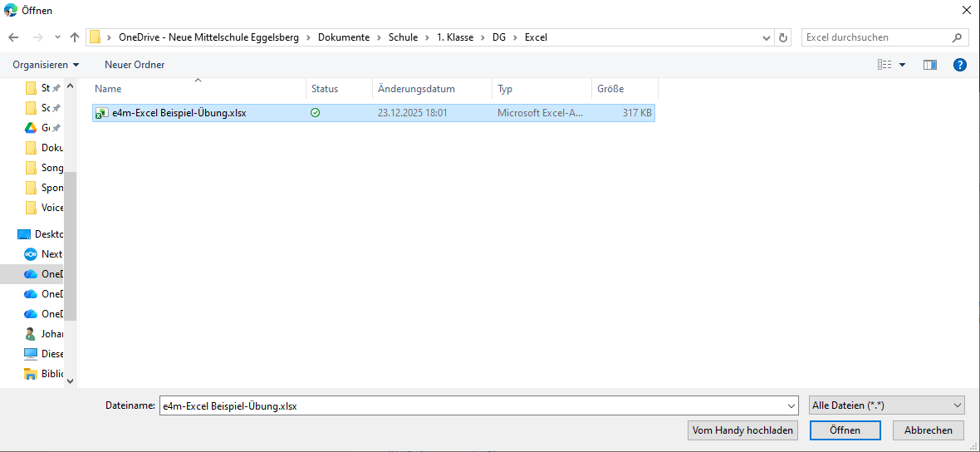Click the search magnifier icon
Screen dimensions: 980x452
[957, 37]
